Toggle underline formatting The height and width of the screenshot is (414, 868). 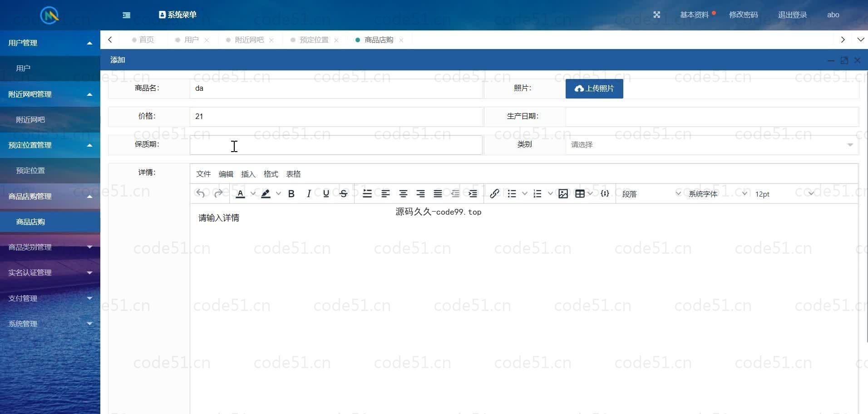point(326,194)
